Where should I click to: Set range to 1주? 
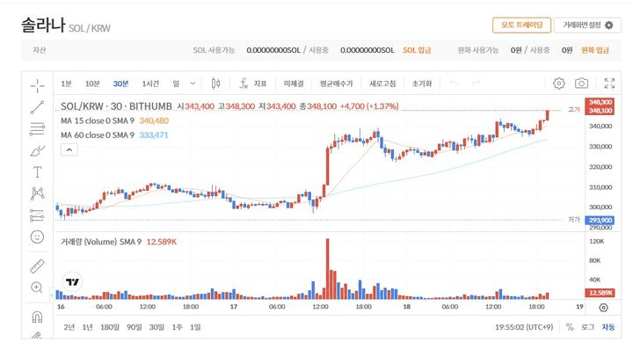point(178,327)
